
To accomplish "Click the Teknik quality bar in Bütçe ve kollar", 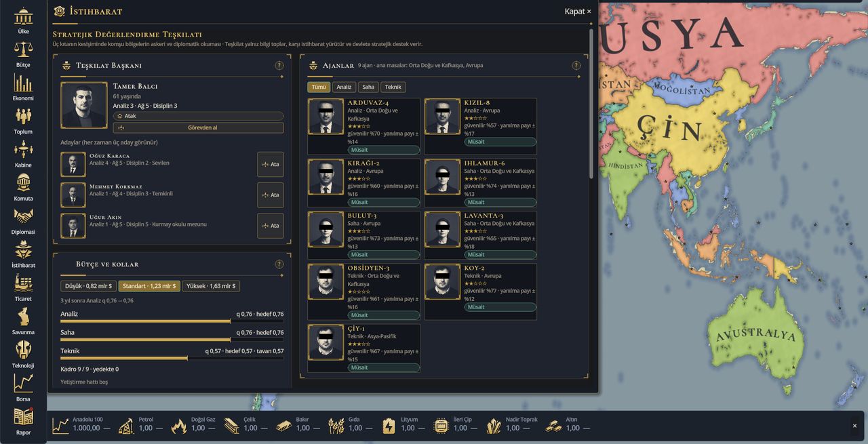I will point(172,358).
